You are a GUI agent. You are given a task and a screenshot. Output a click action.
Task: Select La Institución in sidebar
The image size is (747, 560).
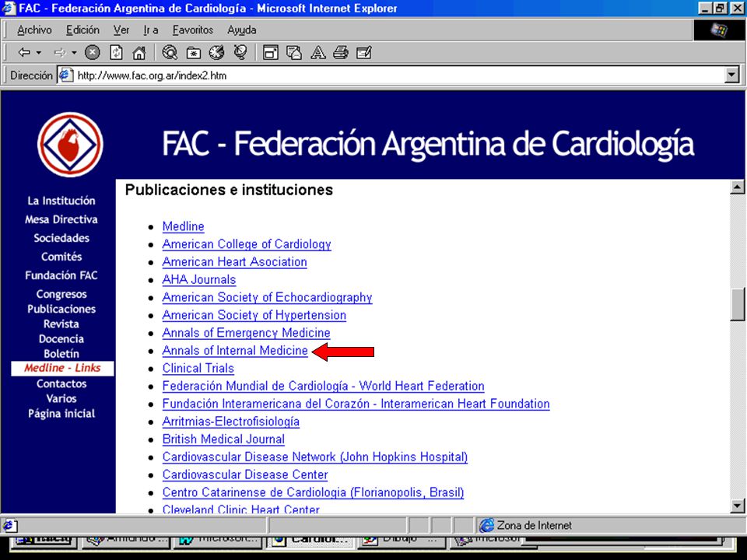(x=61, y=201)
